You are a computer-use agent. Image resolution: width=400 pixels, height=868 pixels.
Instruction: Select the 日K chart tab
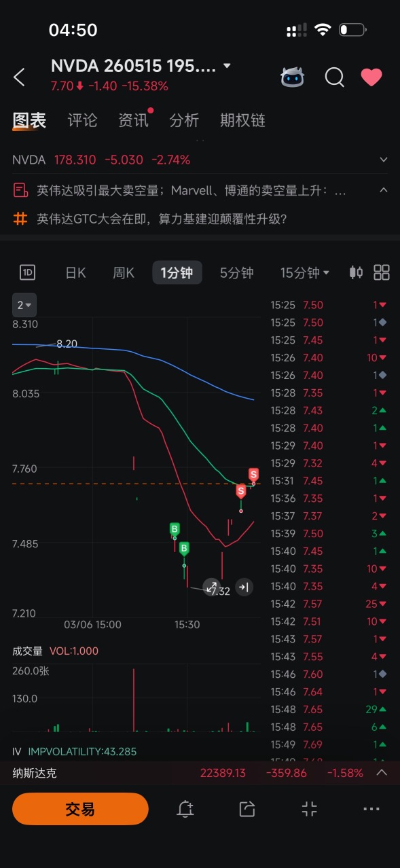pyautogui.click(x=75, y=273)
